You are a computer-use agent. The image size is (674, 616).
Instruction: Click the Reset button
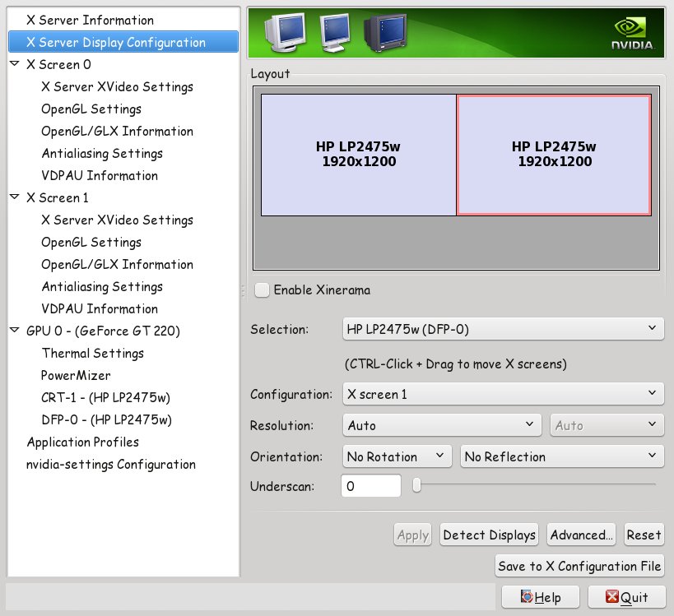(644, 535)
